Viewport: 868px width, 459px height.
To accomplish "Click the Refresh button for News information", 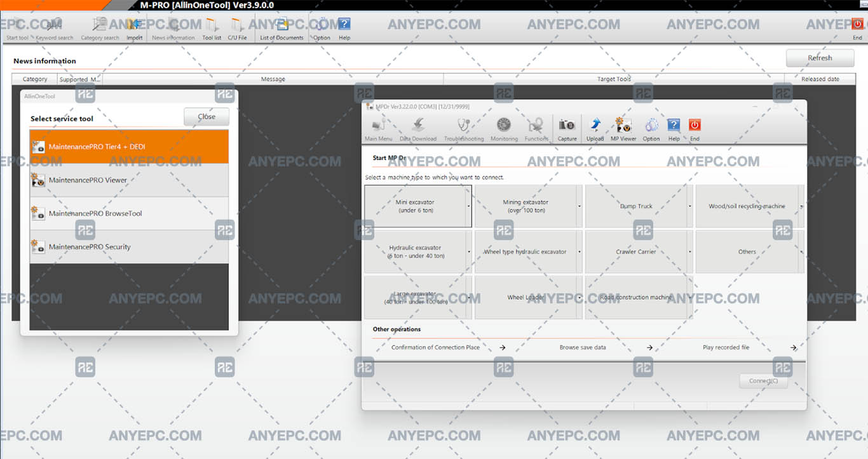I will [820, 58].
